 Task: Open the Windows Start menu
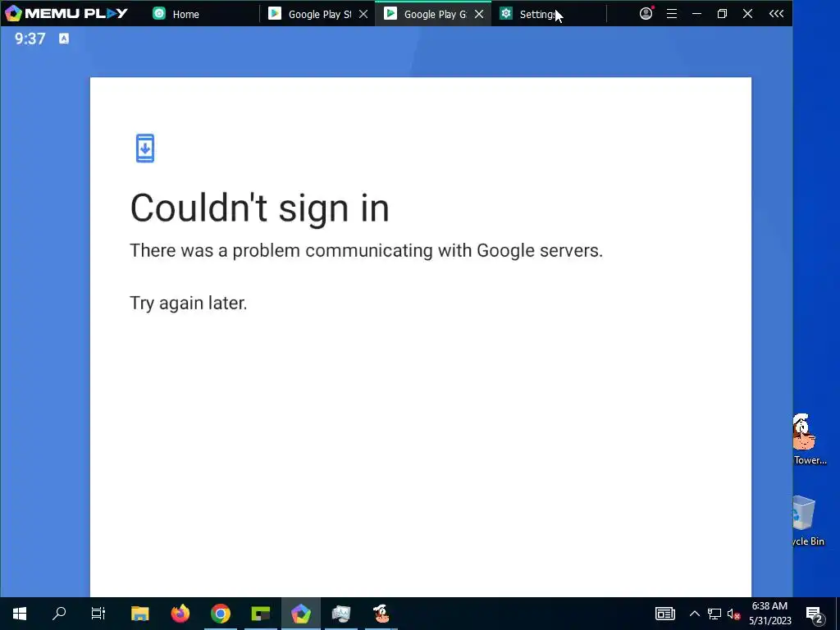pyautogui.click(x=20, y=614)
